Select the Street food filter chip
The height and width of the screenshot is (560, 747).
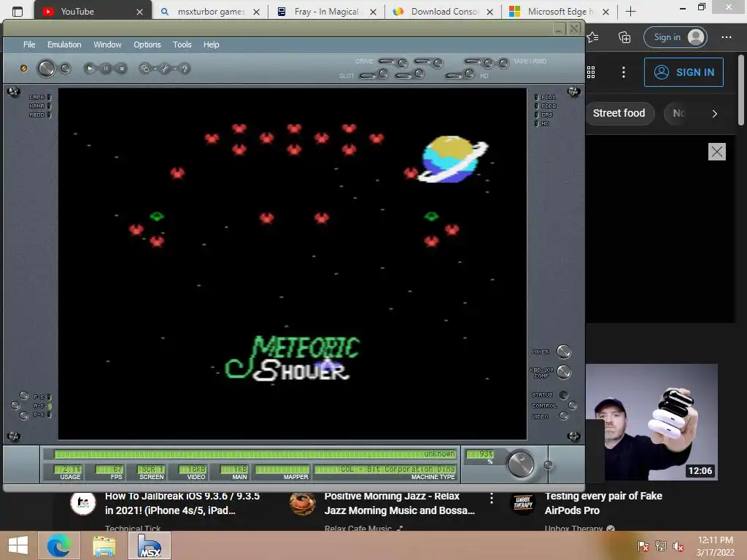tap(619, 113)
